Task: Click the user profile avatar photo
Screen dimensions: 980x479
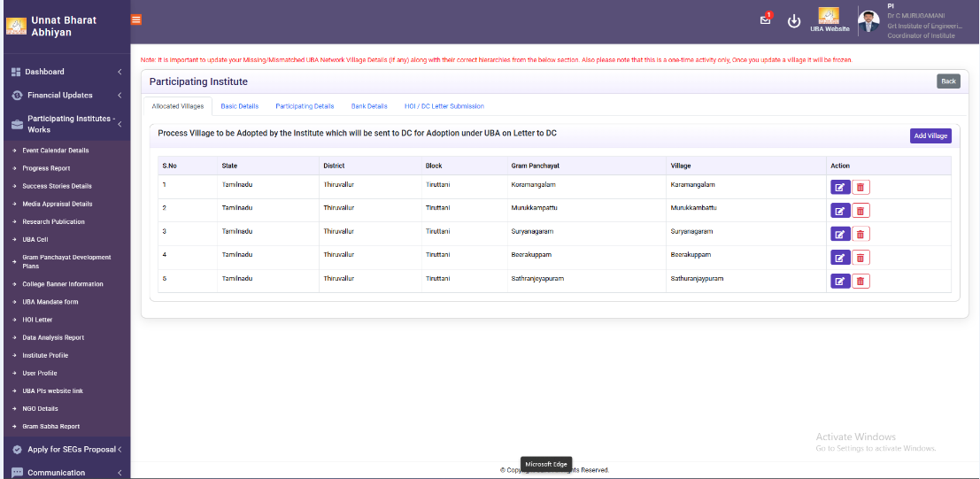Action: click(868, 21)
